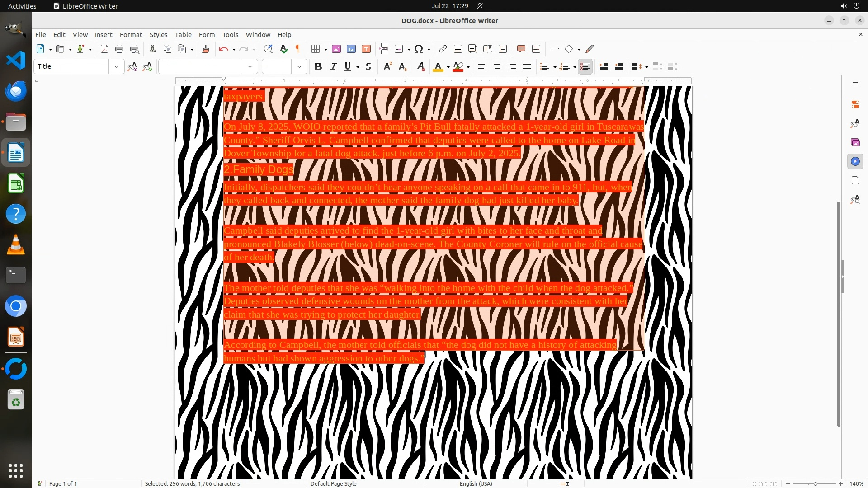Open Find and Replace tool

coord(268,49)
